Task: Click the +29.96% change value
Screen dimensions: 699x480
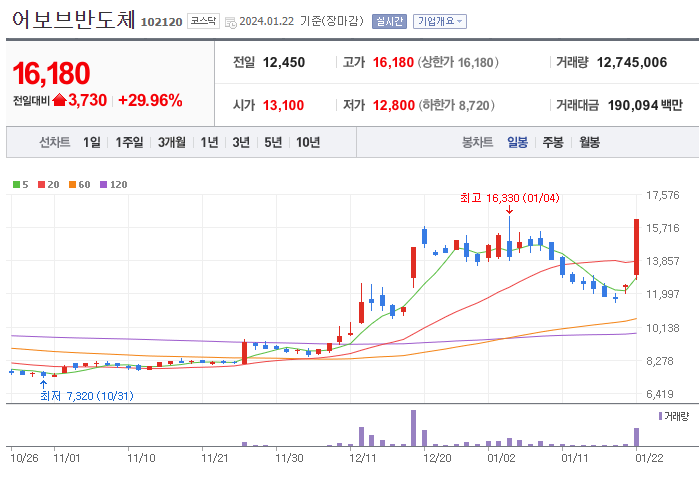Action: [150, 100]
